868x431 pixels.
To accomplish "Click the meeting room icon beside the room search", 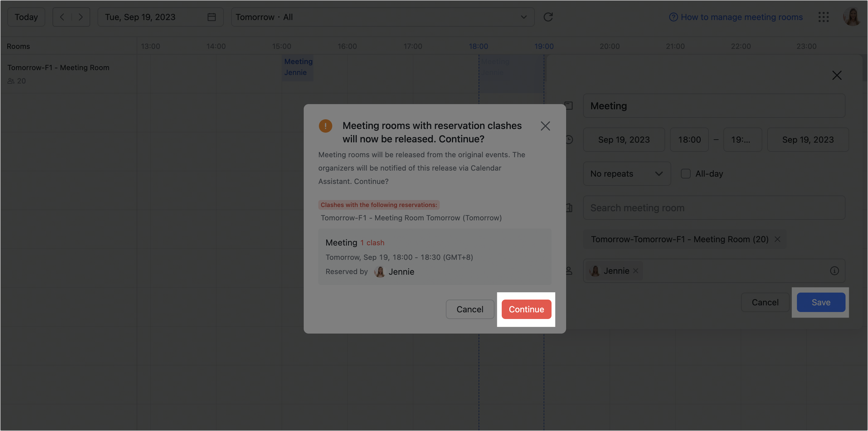I will (x=569, y=208).
